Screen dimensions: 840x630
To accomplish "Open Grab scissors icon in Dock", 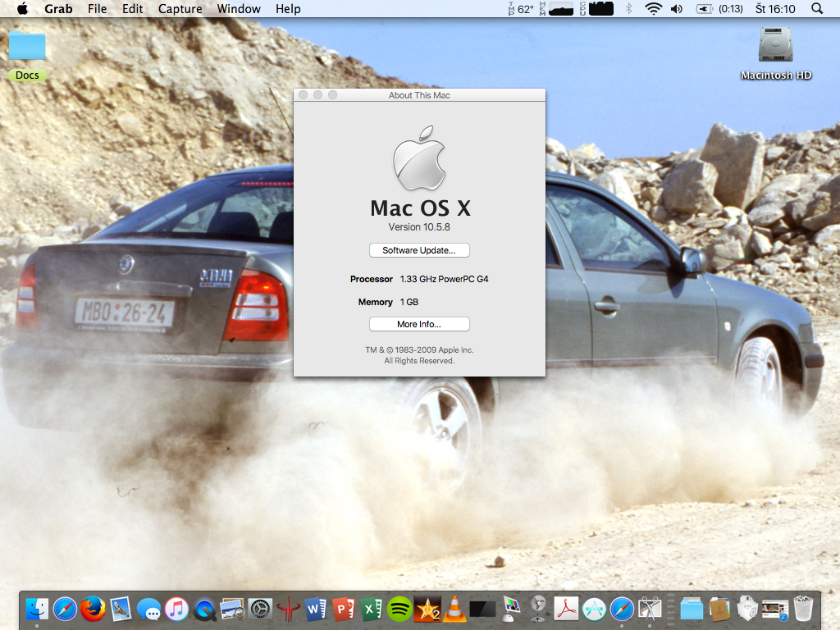I will (x=650, y=609).
